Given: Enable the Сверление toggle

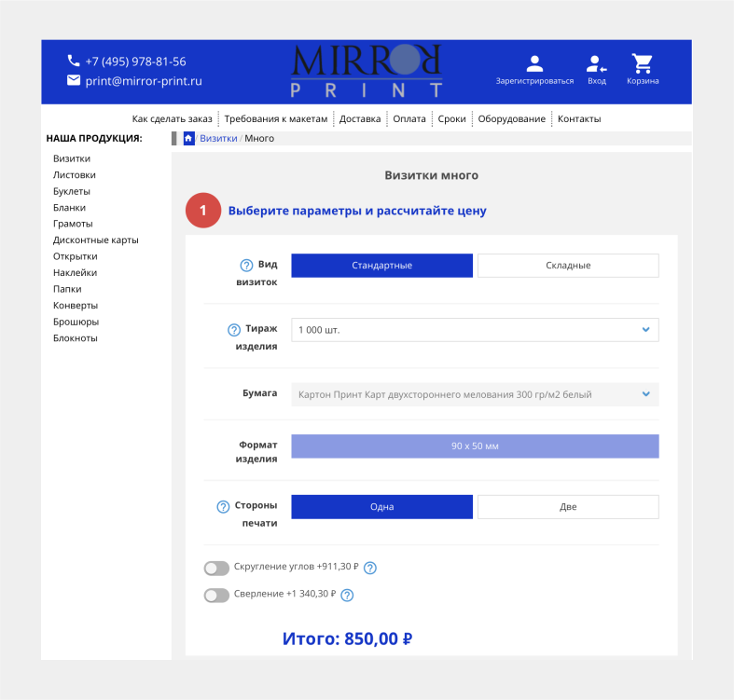Looking at the screenshot, I should point(216,596).
